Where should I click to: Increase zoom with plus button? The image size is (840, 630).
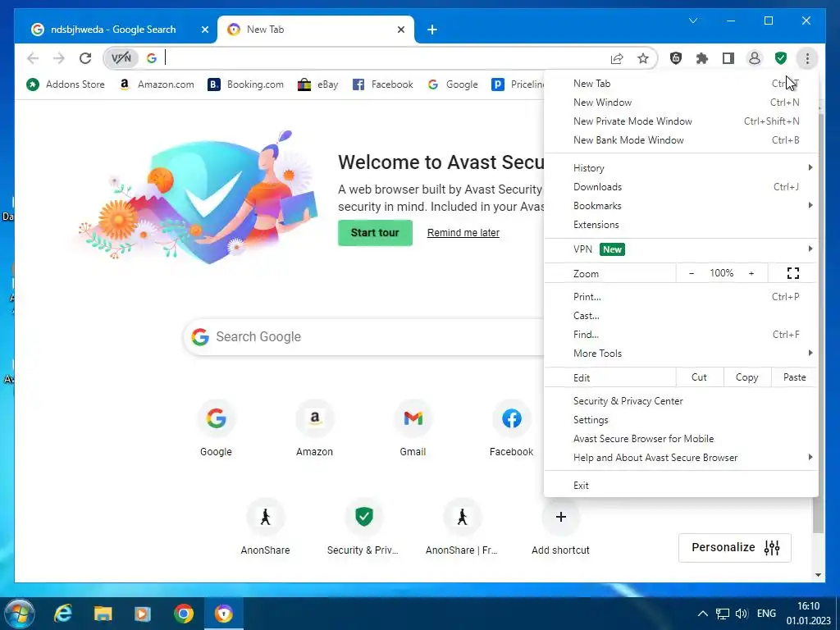[x=751, y=273]
